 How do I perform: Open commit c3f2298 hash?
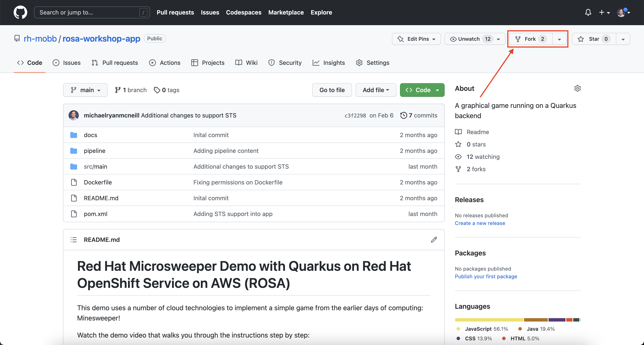(x=355, y=115)
